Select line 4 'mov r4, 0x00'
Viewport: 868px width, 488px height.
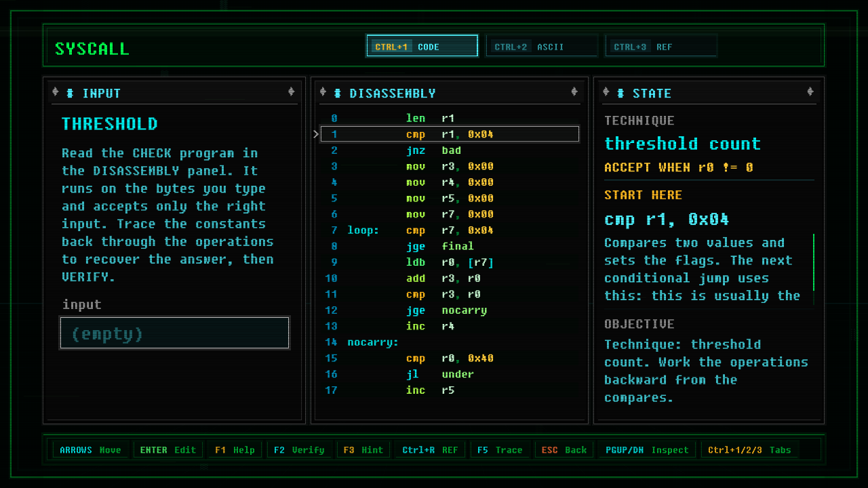click(450, 182)
